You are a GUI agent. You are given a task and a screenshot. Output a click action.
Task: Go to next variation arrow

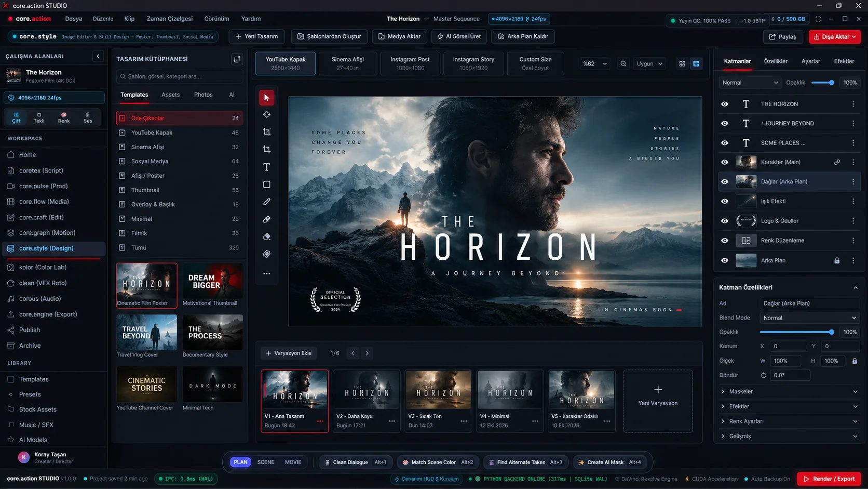click(x=367, y=353)
